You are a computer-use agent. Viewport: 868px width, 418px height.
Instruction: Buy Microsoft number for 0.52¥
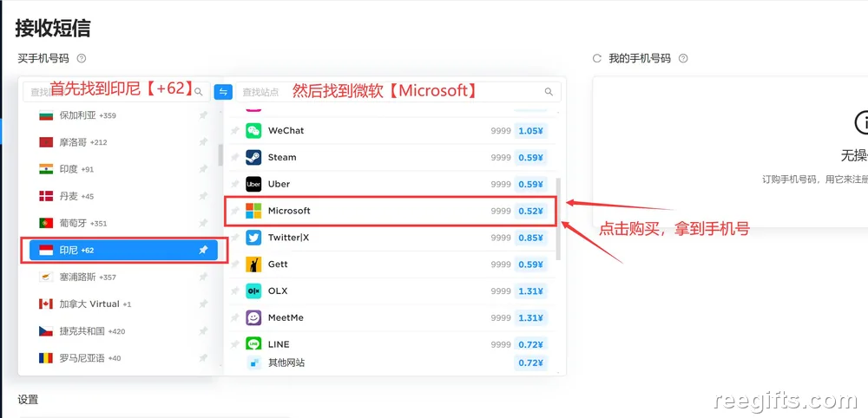pyautogui.click(x=530, y=212)
